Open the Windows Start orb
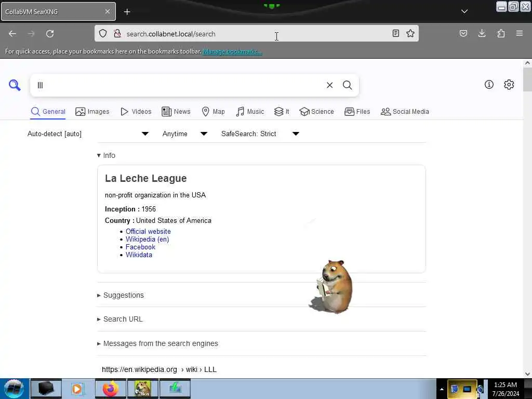The height and width of the screenshot is (399, 532). pyautogui.click(x=14, y=389)
